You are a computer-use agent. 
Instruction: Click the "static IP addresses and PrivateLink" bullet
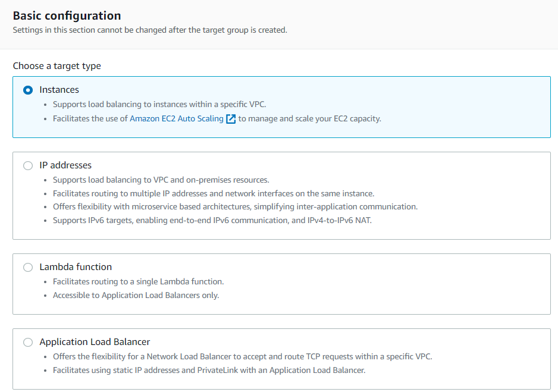tap(209, 370)
